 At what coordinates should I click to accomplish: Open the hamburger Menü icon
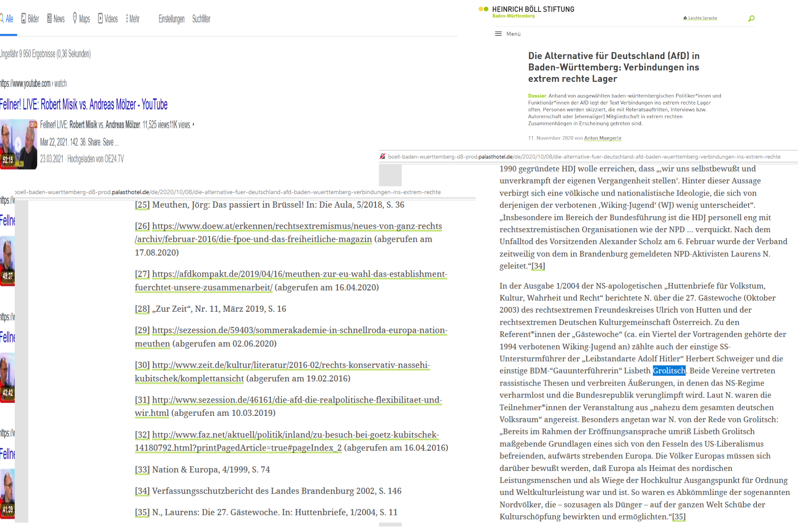[x=498, y=34]
